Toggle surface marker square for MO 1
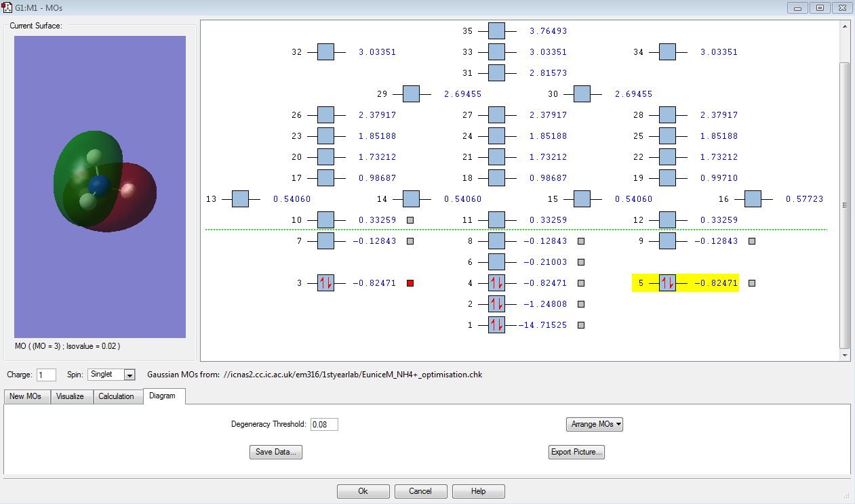The image size is (855, 504). (581, 325)
